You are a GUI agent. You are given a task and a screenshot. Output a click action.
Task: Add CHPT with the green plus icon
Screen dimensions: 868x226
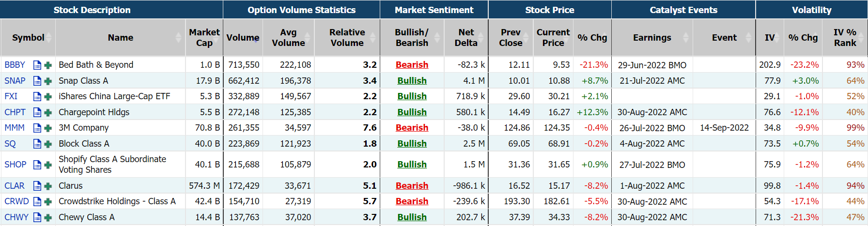[48, 112]
